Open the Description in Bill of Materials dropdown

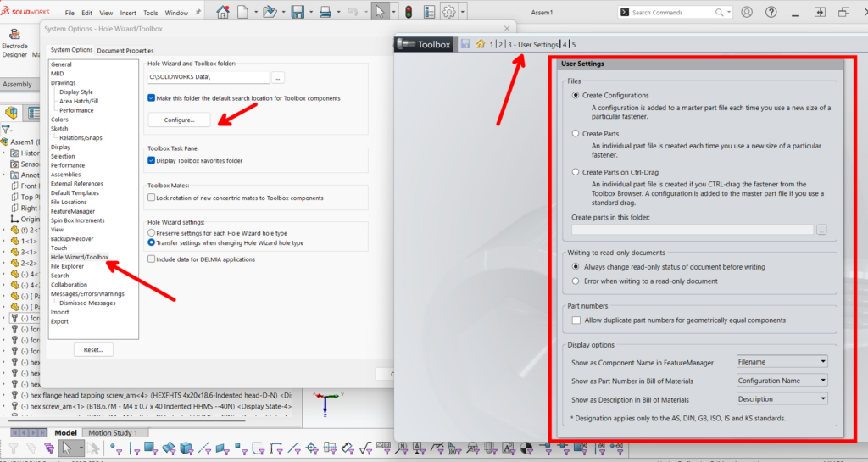click(782, 399)
